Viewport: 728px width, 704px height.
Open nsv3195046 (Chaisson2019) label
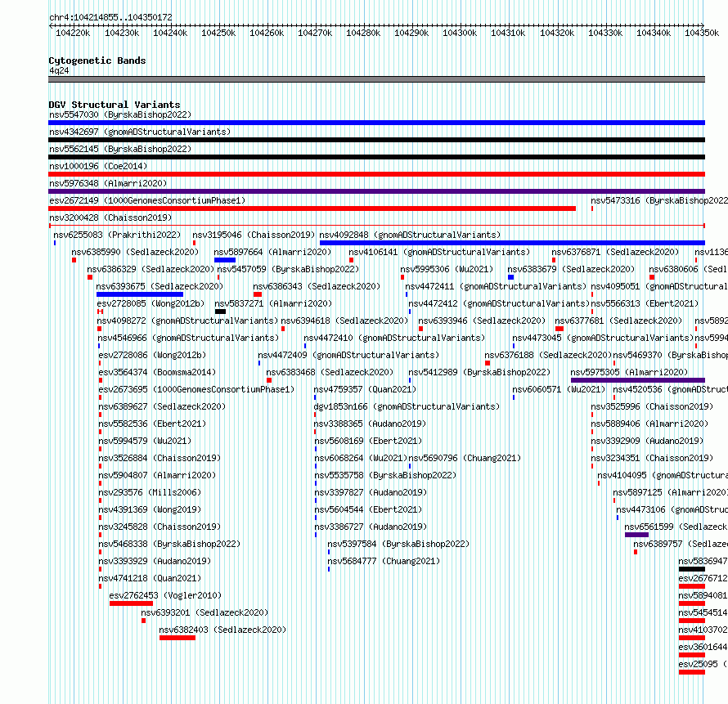click(x=254, y=235)
